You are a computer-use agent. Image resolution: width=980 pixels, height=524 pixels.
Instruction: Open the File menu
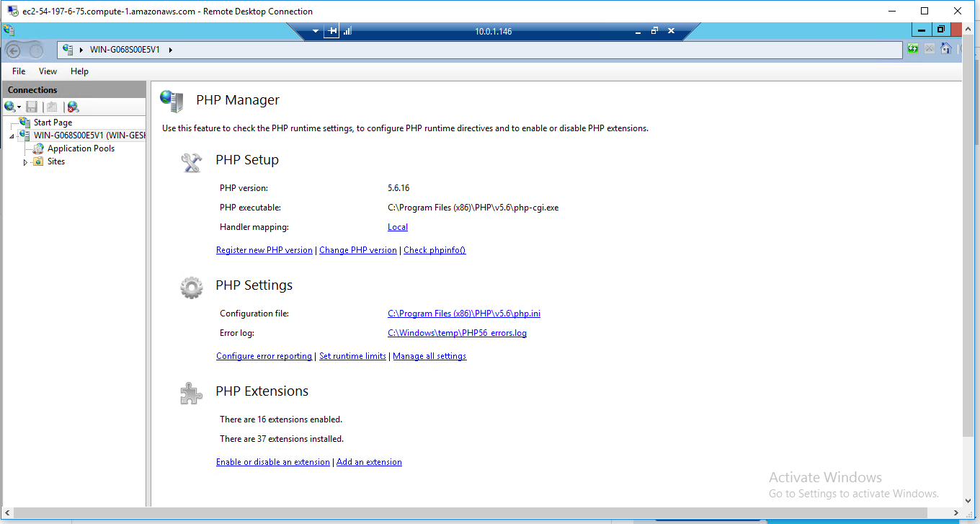click(x=18, y=71)
